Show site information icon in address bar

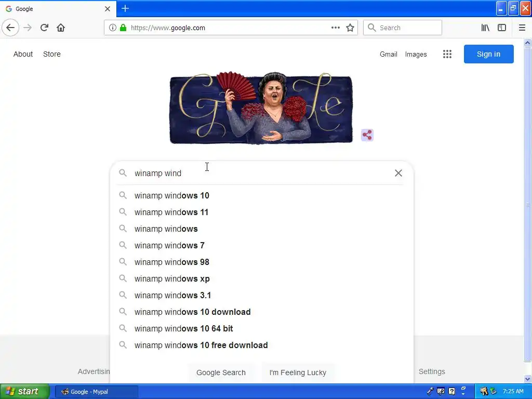pyautogui.click(x=113, y=28)
